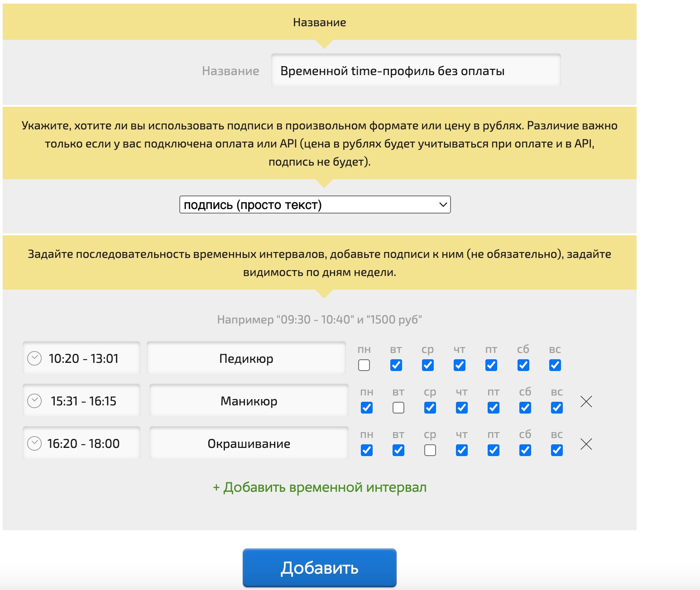The height and width of the screenshot is (590, 700).
Task: Uncheck вс for the Окрашивание row
Action: click(x=557, y=450)
